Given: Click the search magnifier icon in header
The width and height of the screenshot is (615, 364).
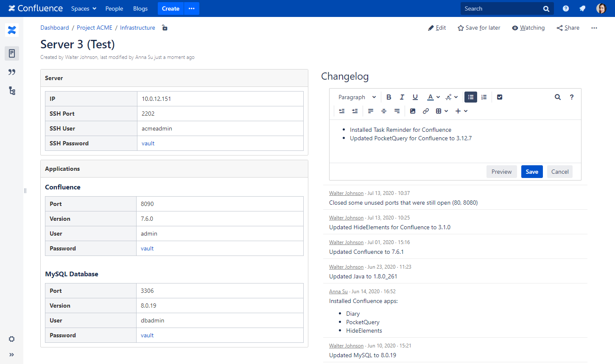Looking at the screenshot, I should [546, 8].
